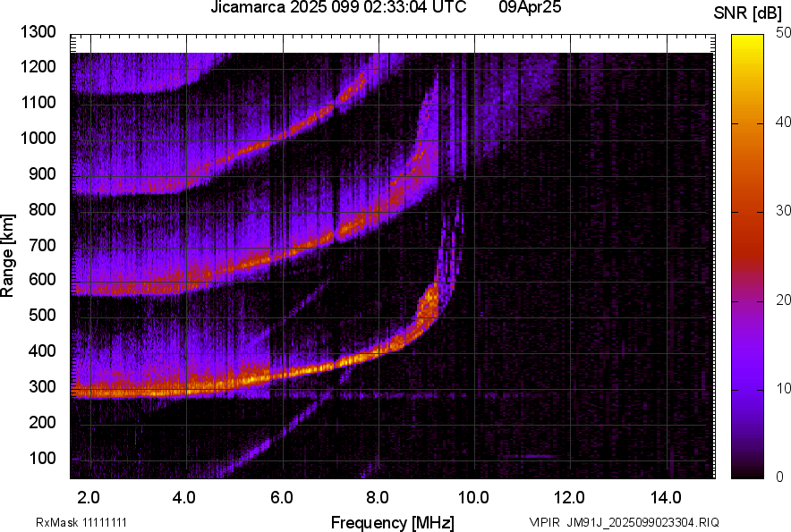Click the 09Apr25 date label

pyautogui.click(x=535, y=8)
